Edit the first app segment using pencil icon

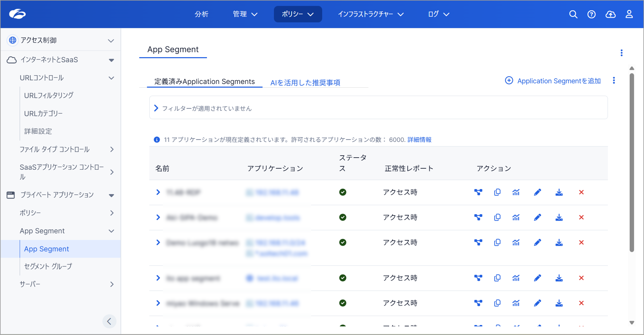point(537,192)
